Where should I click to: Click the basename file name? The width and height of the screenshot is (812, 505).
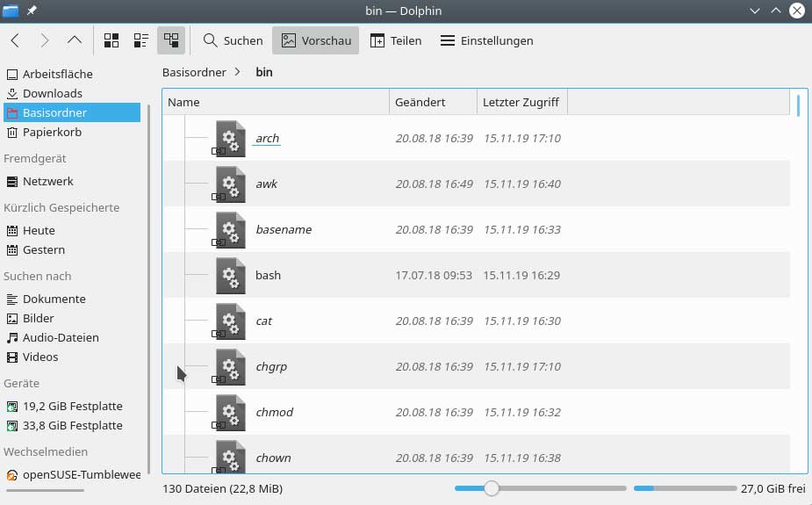tap(284, 229)
